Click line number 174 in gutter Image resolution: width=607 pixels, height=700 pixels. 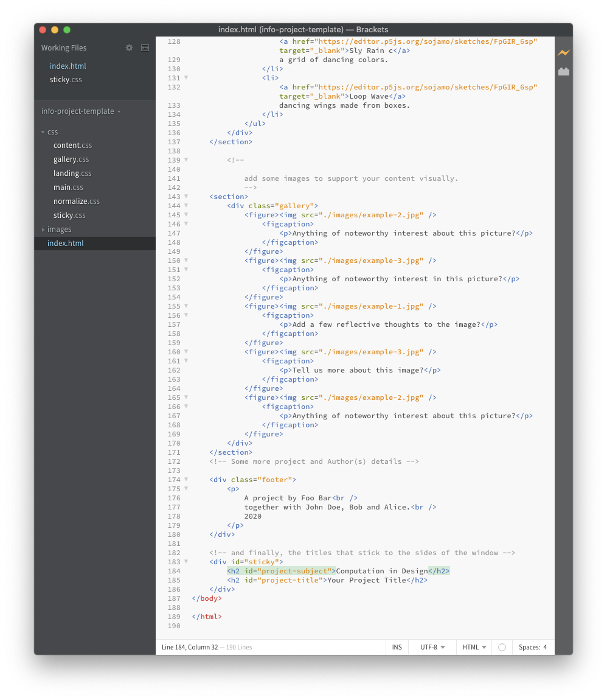[174, 480]
